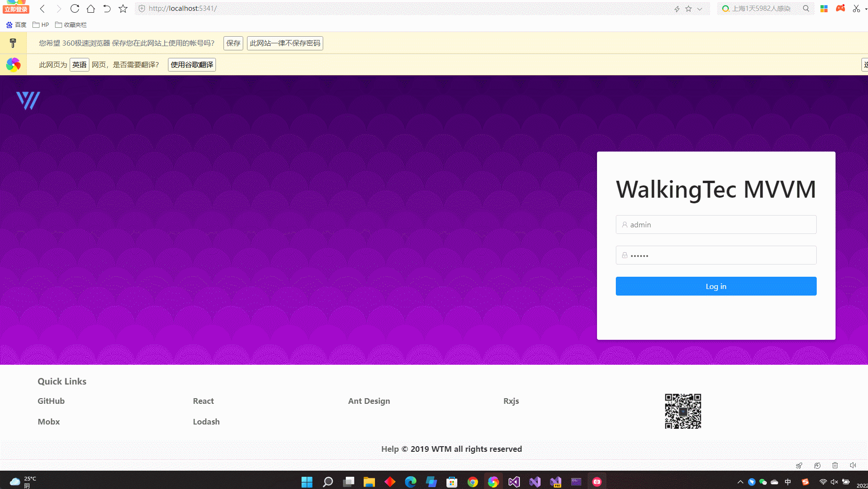Click the Help link in the footer

click(x=390, y=449)
